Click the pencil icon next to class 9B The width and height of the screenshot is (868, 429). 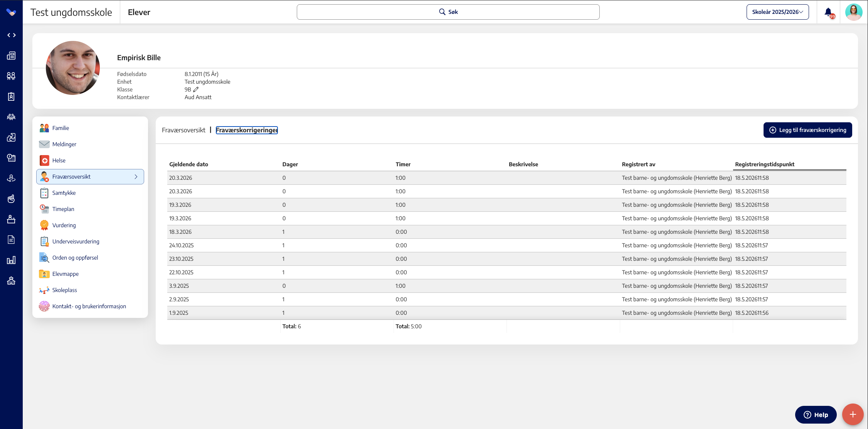(196, 90)
